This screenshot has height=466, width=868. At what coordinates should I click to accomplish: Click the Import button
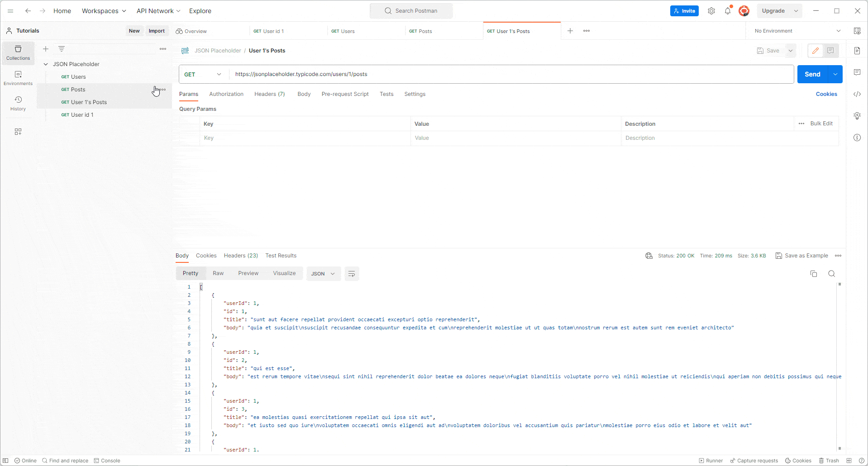click(x=157, y=31)
